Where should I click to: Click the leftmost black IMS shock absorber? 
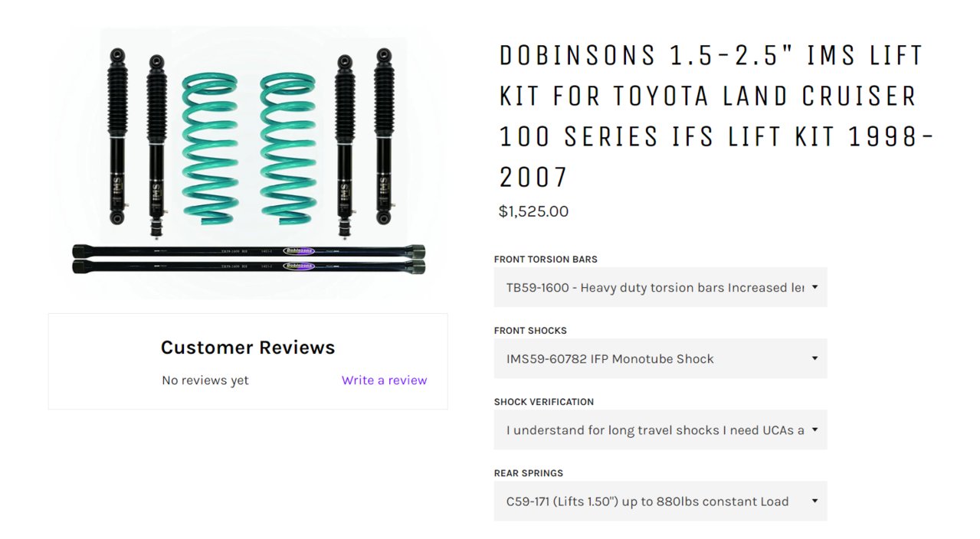point(117,136)
